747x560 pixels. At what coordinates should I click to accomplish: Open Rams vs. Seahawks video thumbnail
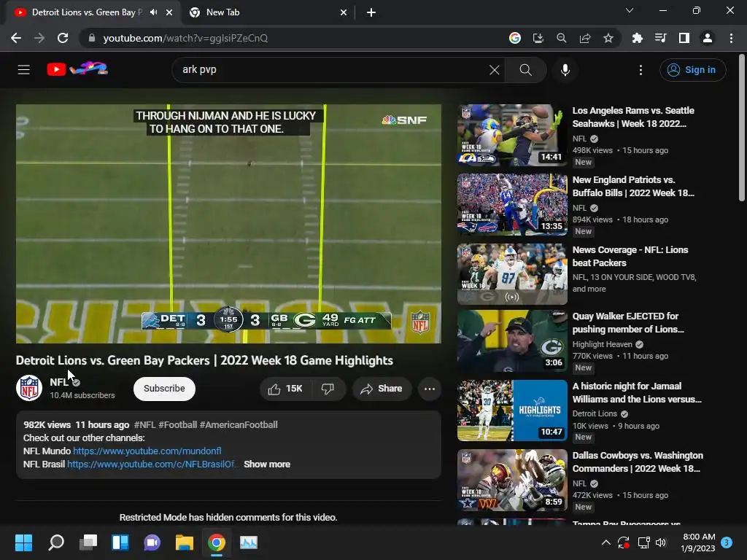point(512,135)
